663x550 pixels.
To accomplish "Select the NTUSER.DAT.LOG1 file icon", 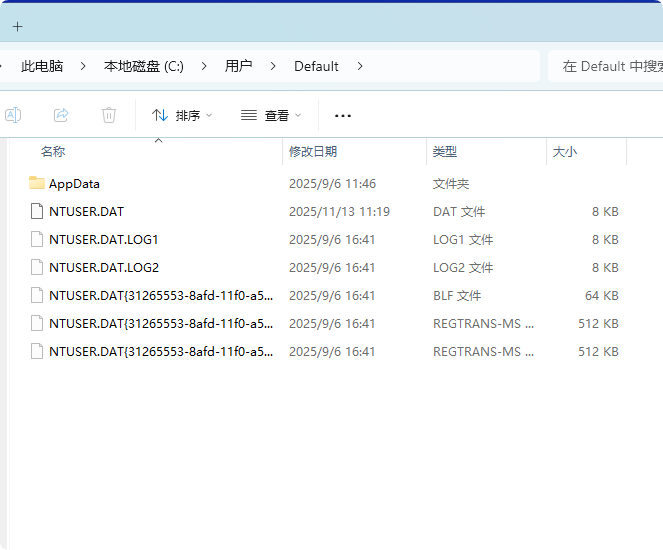I will [x=37, y=239].
